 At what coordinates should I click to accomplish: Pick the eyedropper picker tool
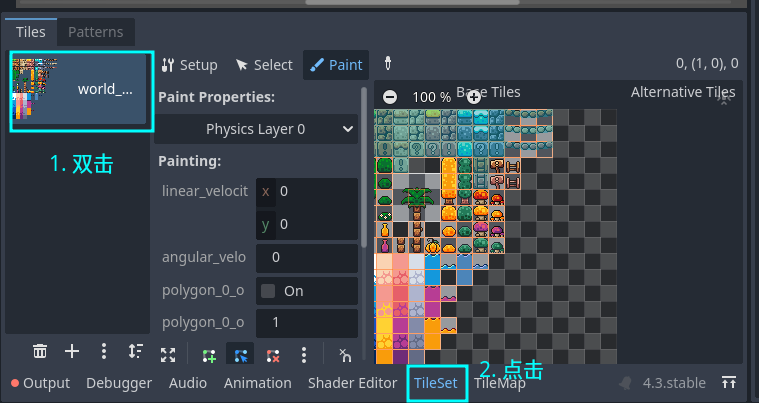click(388, 64)
